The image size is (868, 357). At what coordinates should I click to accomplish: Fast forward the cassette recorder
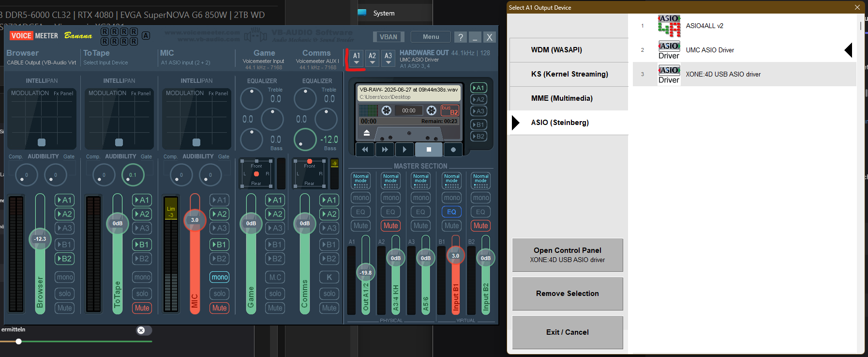(385, 150)
